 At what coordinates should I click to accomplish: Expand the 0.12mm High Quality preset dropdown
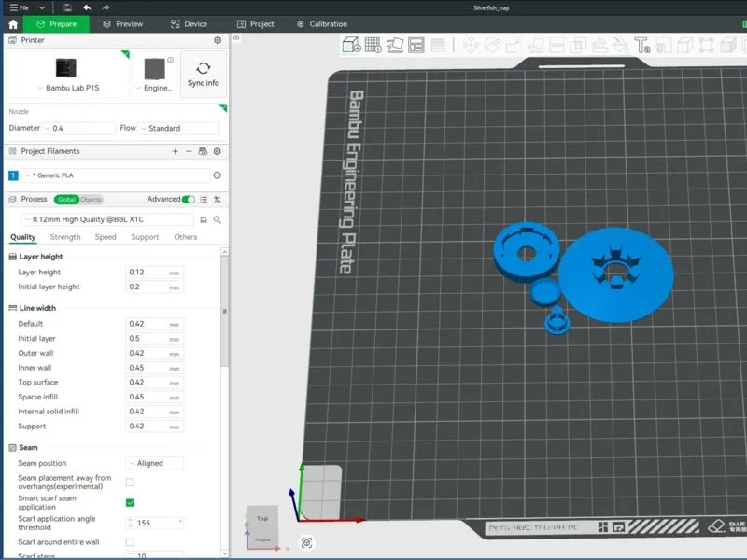(x=107, y=219)
